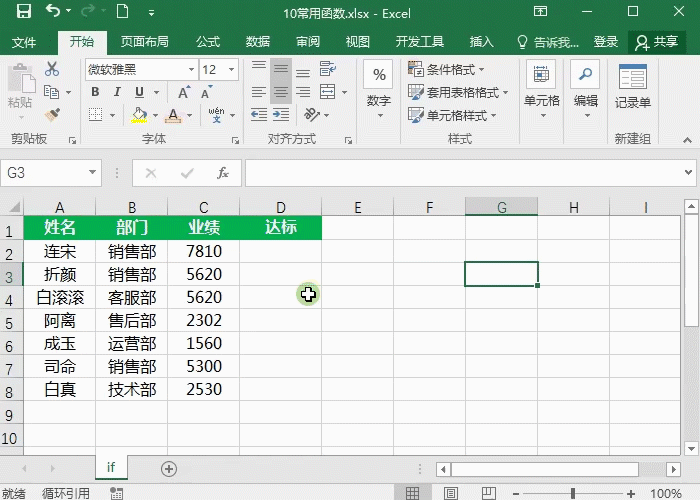Open the underline style dropdown arrow
This screenshot has height=500, width=700.
coord(156,92)
